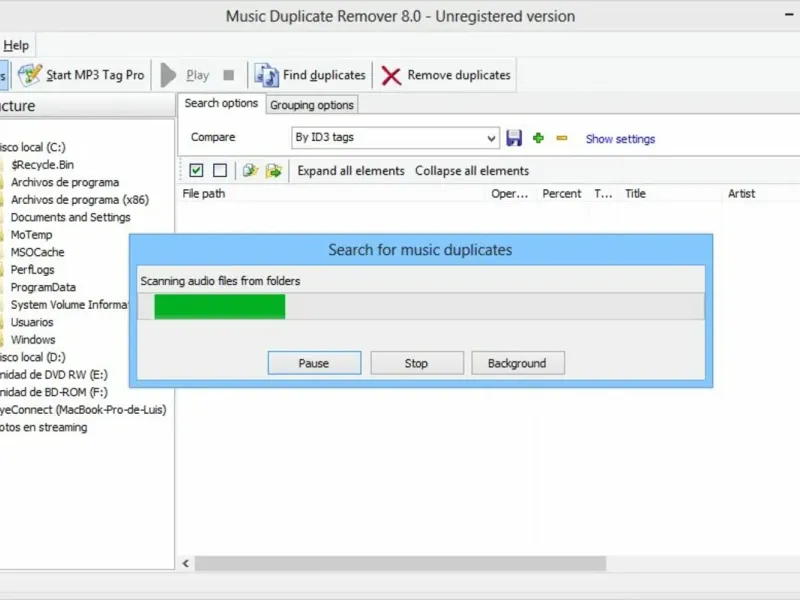The height and width of the screenshot is (600, 800).
Task: Click the Title column header
Action: pyautogui.click(x=669, y=194)
